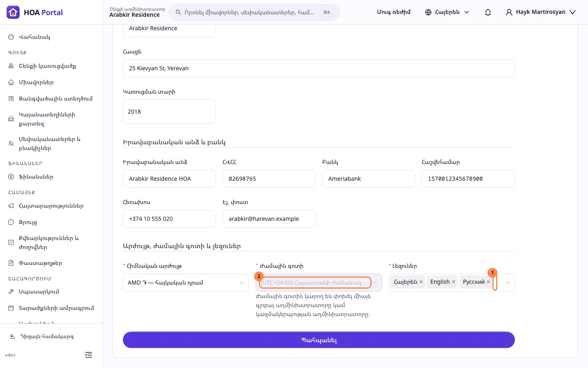Open the Հիմնական արժույթ currency dropdown
The height and width of the screenshot is (368, 588).
point(186,283)
